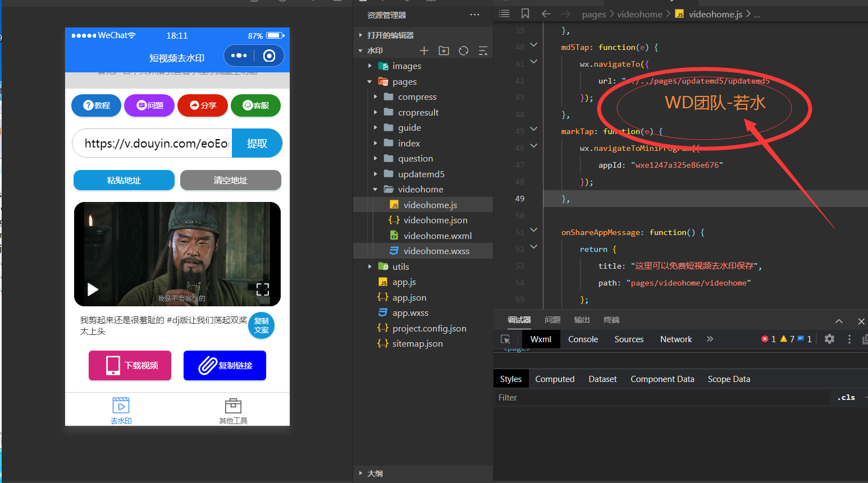868x483 pixels.
Task: Click the bookmark icon in editor toolbar
Action: [525, 13]
